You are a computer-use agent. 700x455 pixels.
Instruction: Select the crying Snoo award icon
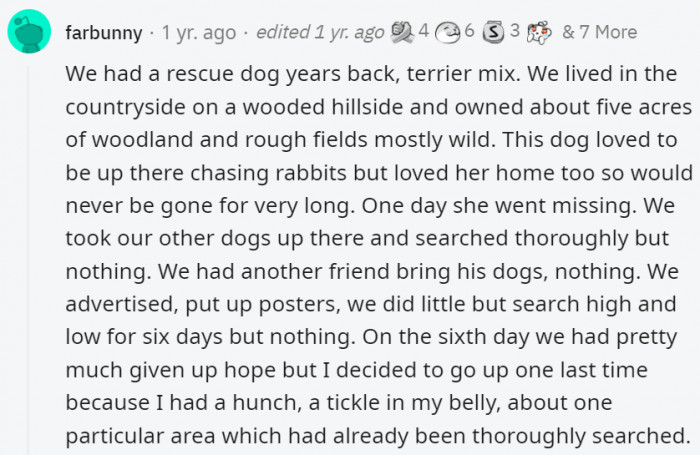coord(539,33)
